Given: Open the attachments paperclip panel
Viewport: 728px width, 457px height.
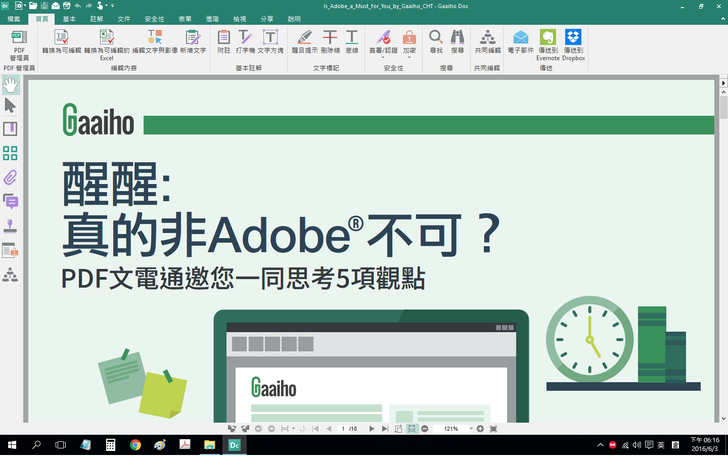Looking at the screenshot, I should 10,177.
